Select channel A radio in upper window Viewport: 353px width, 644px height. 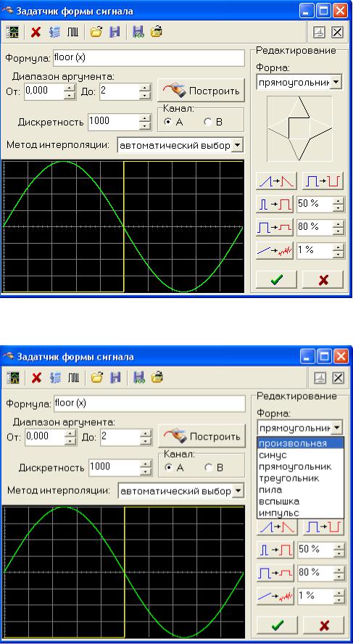[167, 122]
